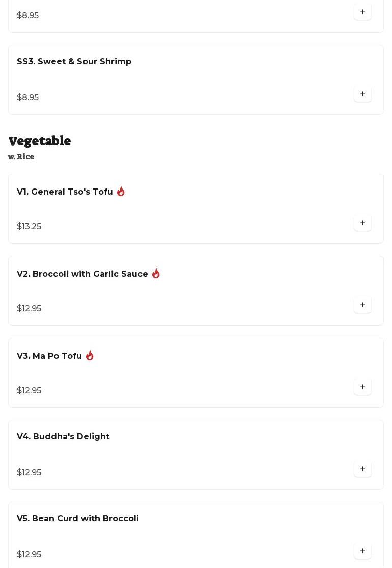This screenshot has height=568, width=392.
Task: Click the V3. Ma Po Tofu title
Action: pyautogui.click(x=49, y=356)
